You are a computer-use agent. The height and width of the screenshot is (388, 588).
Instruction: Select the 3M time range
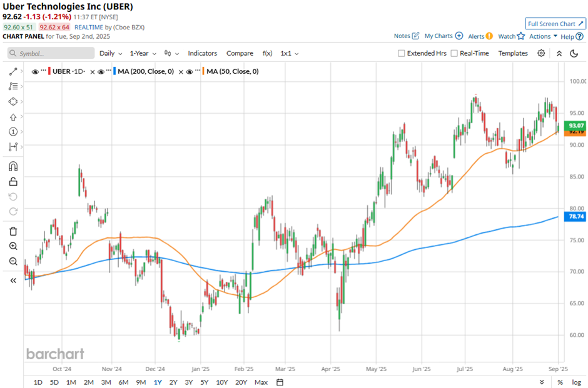(x=106, y=382)
